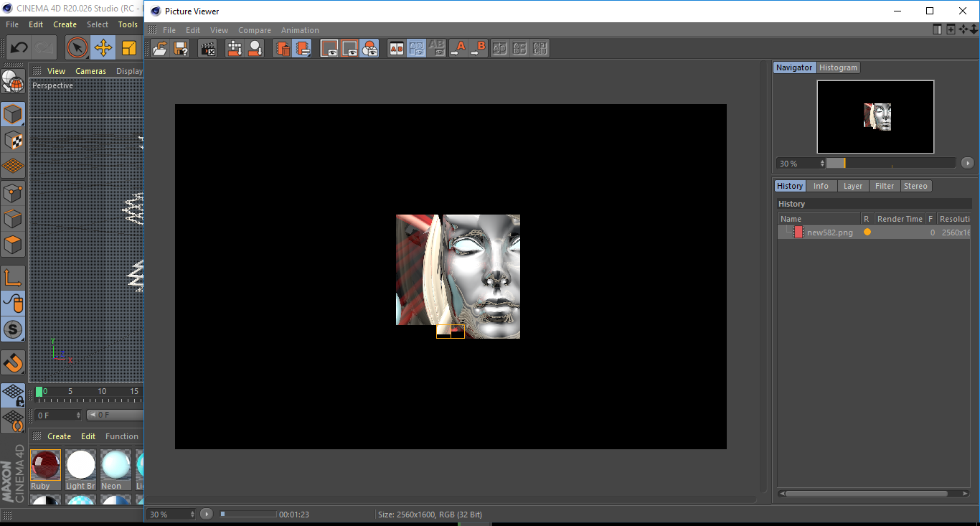The width and height of the screenshot is (980, 526).
Task: Open the Animation menu in Picture Viewer
Action: click(300, 30)
